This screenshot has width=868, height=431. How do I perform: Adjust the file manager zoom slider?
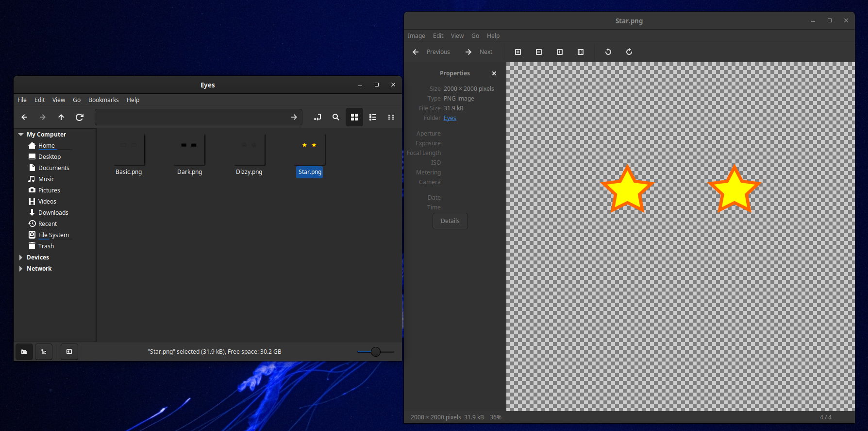pos(376,352)
